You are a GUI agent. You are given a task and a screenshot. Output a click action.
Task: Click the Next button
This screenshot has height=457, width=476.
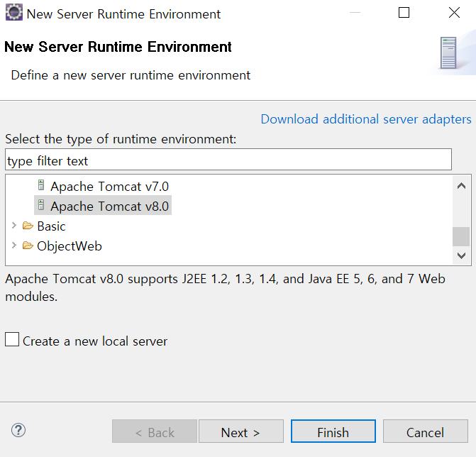coord(241,431)
